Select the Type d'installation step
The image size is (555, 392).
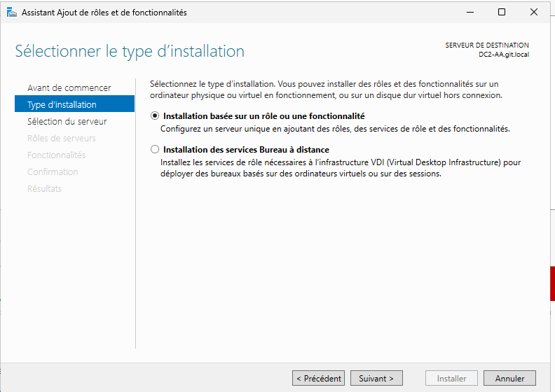[x=74, y=104]
